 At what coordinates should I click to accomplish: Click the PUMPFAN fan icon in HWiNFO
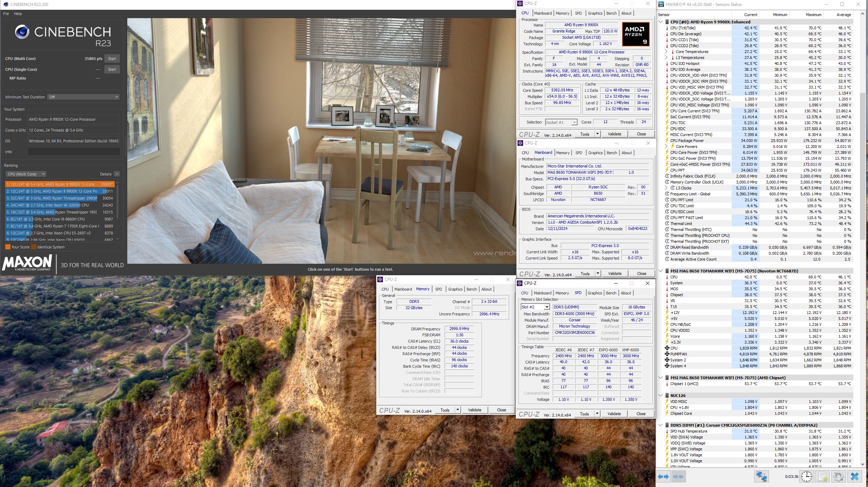(x=667, y=354)
